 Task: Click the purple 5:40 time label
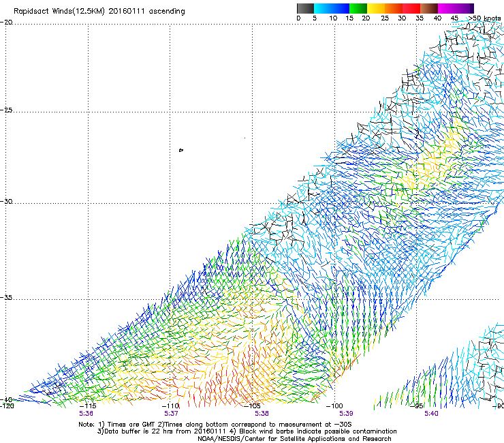point(431,414)
